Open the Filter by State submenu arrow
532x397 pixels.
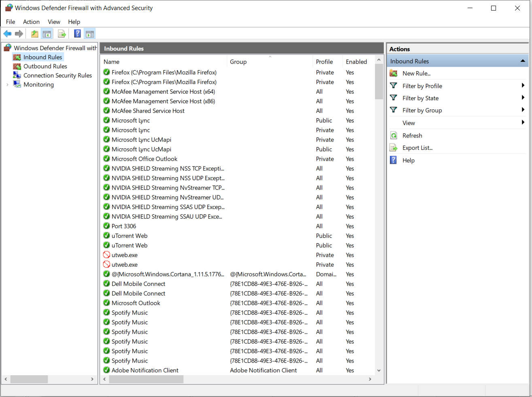click(x=523, y=98)
